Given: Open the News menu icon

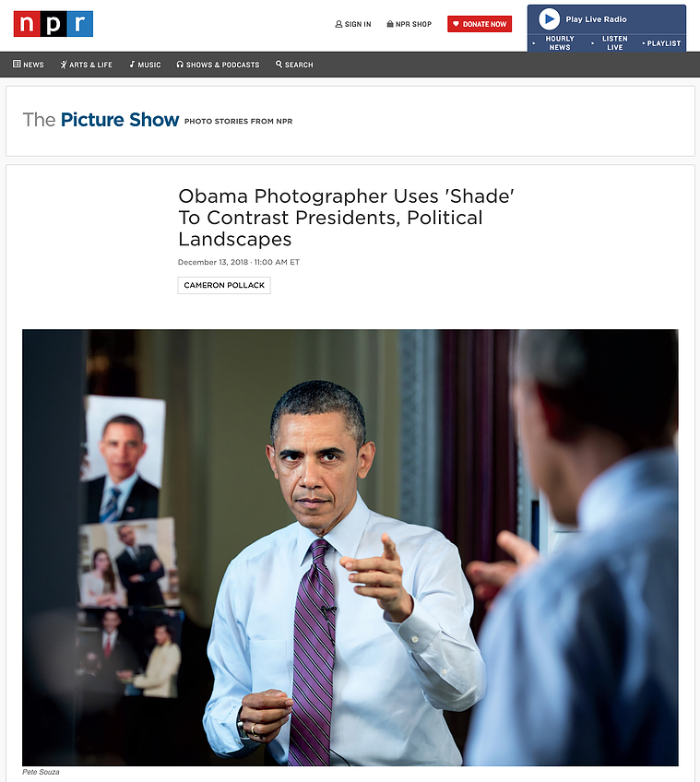Looking at the screenshot, I should point(17,64).
